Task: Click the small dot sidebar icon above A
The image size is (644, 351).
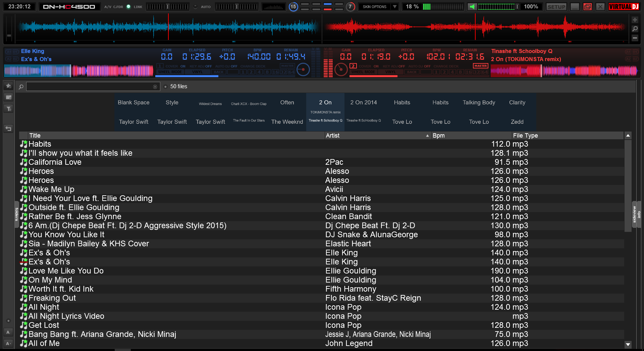Action: tap(8, 321)
